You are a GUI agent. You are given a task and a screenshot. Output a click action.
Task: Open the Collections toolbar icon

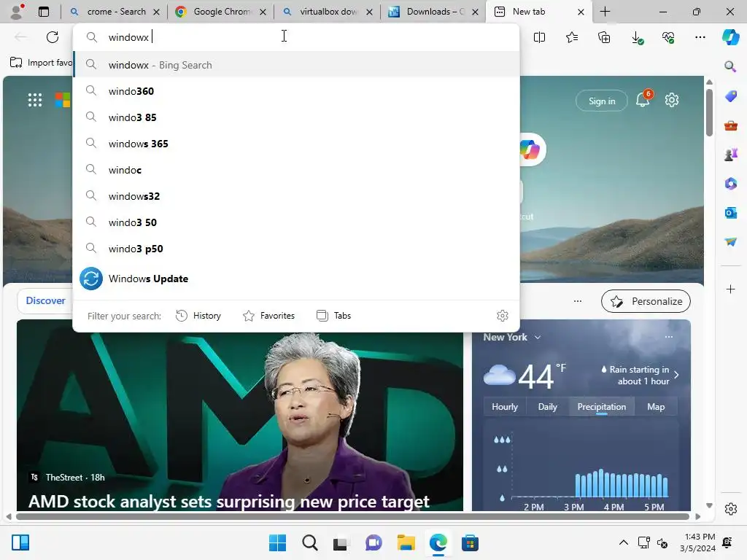coord(604,37)
